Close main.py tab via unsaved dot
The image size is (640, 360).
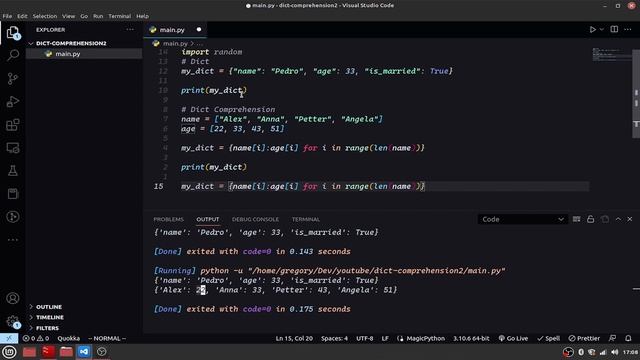pos(199,29)
